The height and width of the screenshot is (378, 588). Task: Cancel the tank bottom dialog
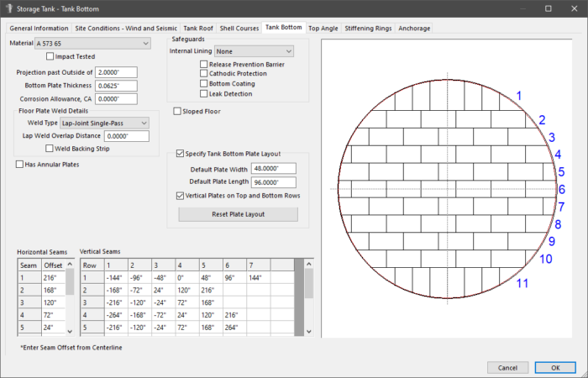[507, 367]
